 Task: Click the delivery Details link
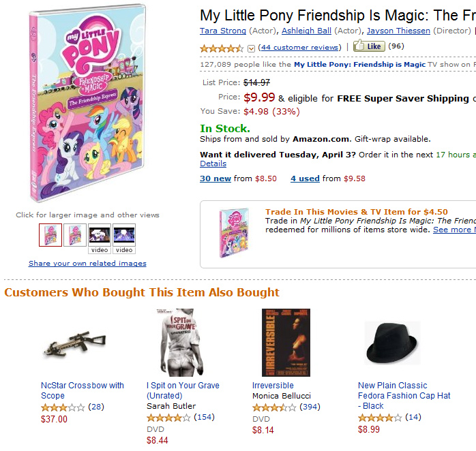[x=213, y=164]
